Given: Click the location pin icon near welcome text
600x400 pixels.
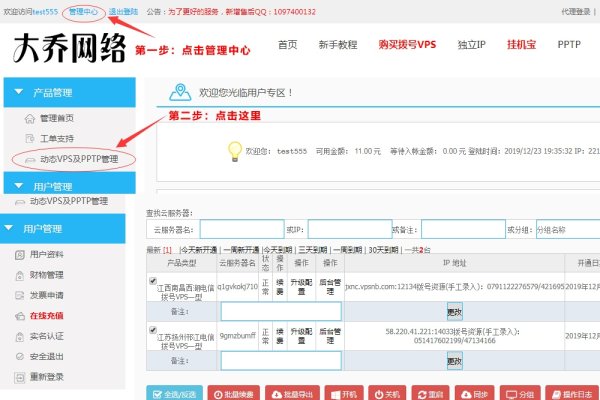Looking at the screenshot, I should click(x=180, y=92).
